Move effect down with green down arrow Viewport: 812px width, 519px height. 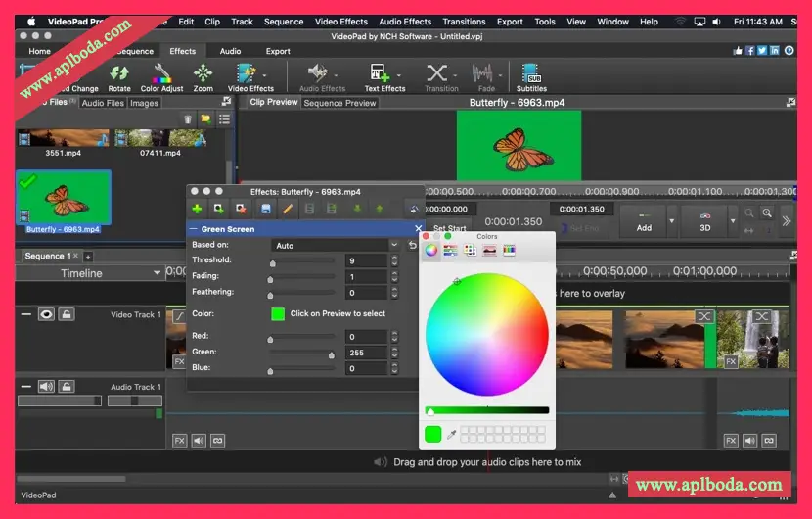(x=357, y=209)
